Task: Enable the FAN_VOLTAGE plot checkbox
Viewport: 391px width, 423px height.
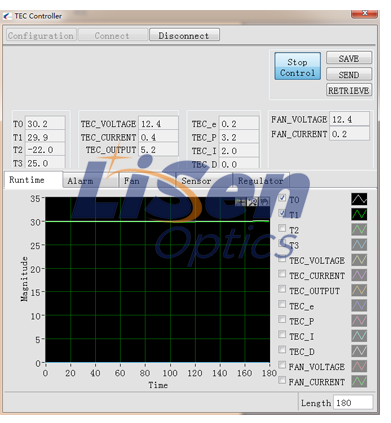Action: click(x=282, y=365)
